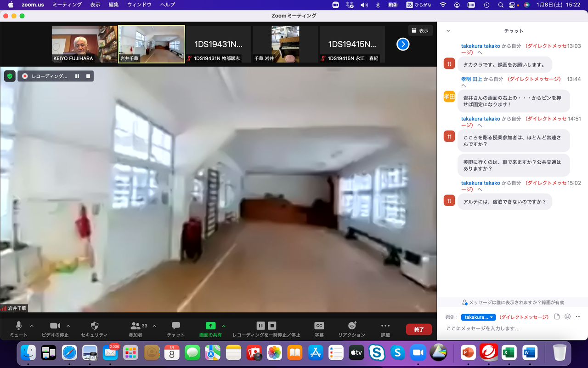Screen dimensions: 588x368
Task: Open the 詳細 more options ellipsis
Action: [x=385, y=326]
